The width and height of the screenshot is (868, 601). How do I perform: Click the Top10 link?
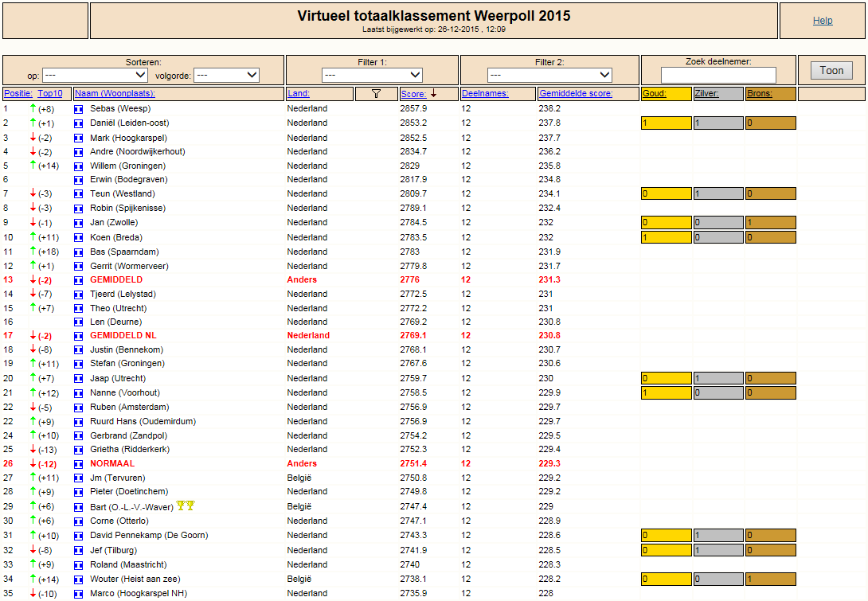click(50, 93)
